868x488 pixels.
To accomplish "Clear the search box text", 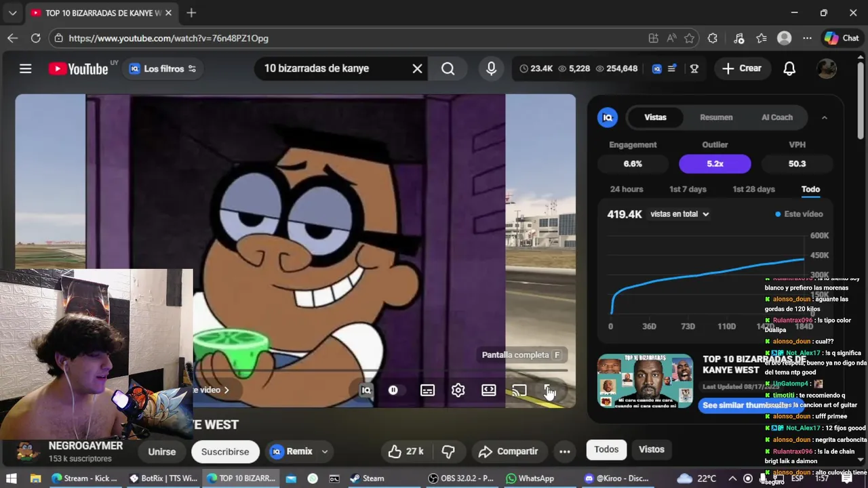I will [417, 68].
